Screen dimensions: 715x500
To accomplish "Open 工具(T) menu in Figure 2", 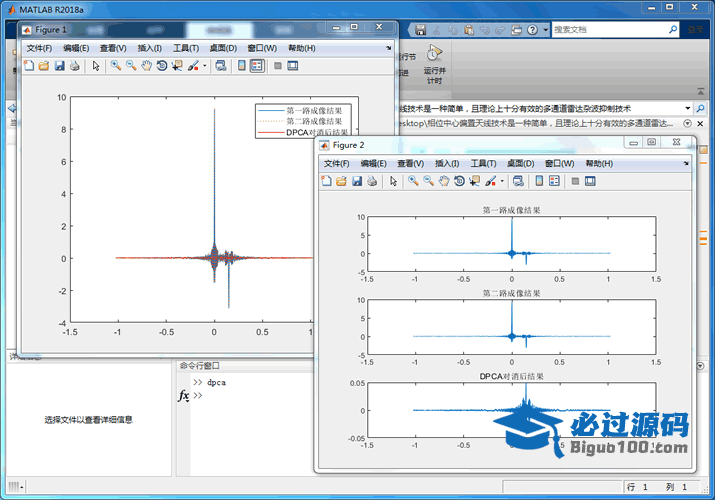I will [483, 163].
